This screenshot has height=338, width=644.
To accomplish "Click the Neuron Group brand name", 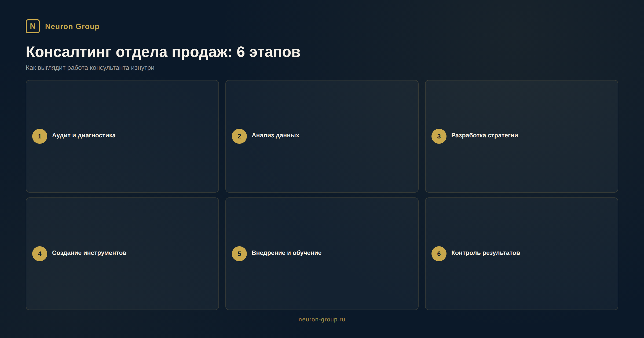I will click(x=72, y=27).
